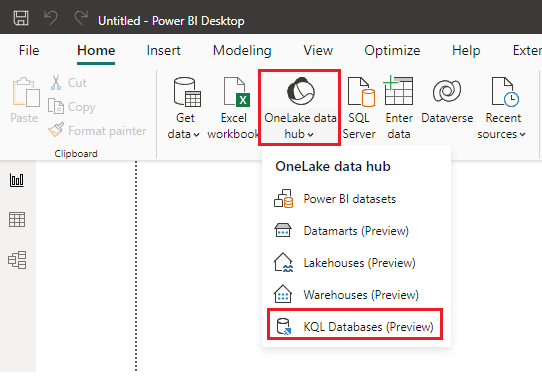Collapse the OneLake data hub dropdown arrow

[310, 135]
